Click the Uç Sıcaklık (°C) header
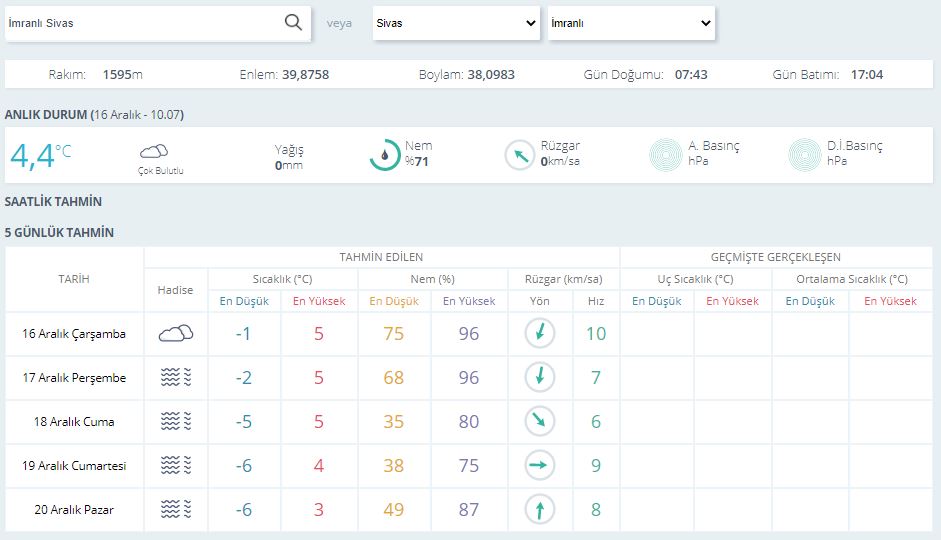The height and width of the screenshot is (540, 941). point(696,279)
